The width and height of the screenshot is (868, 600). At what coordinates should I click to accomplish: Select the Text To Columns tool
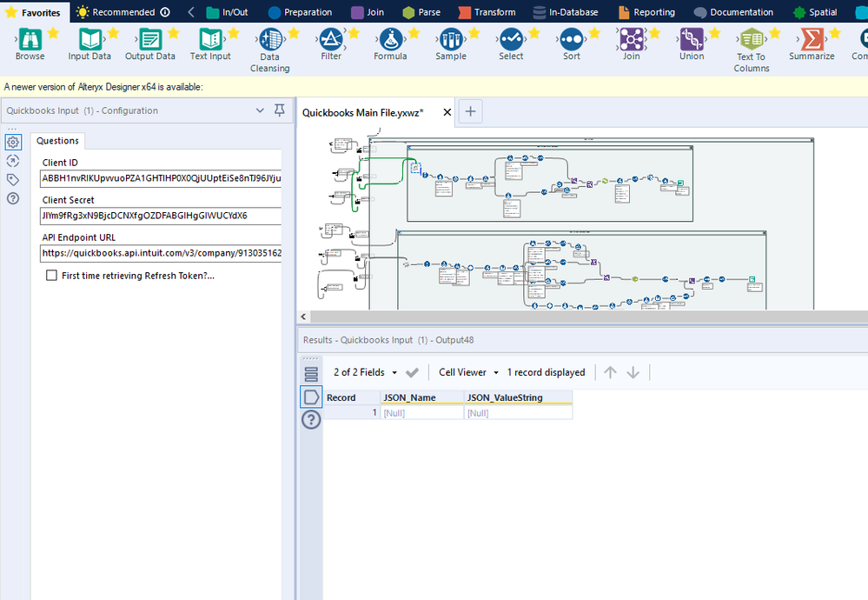pyautogui.click(x=752, y=40)
